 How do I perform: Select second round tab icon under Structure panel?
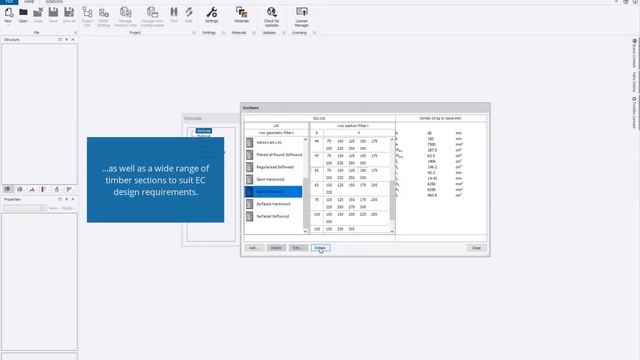20,189
